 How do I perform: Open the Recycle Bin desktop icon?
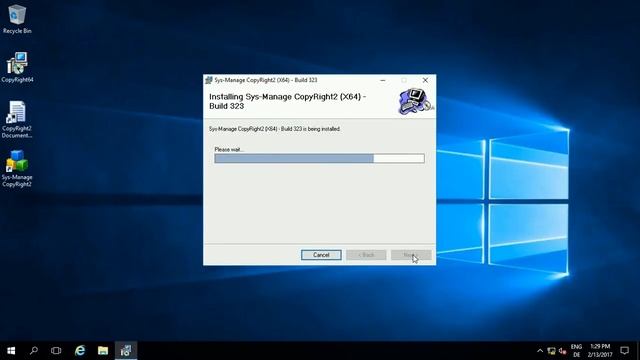coord(17,19)
